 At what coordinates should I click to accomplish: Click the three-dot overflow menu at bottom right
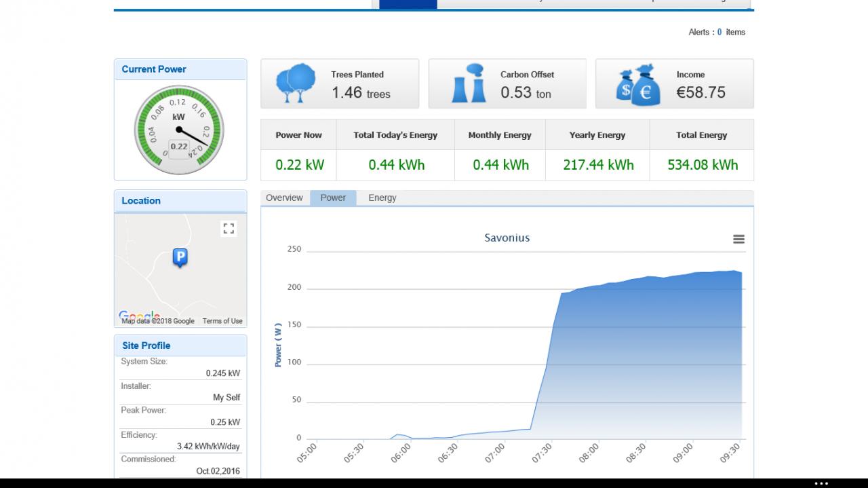coord(821,483)
